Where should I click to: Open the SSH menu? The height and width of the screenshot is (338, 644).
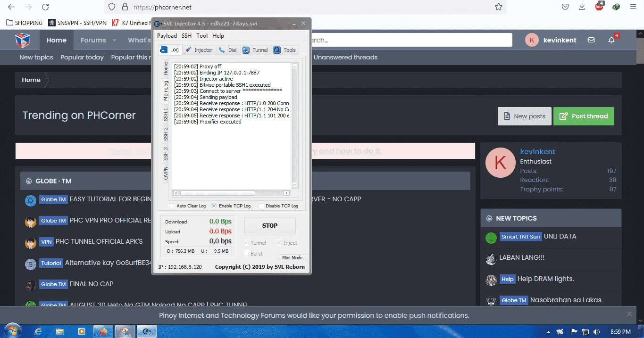187,36
